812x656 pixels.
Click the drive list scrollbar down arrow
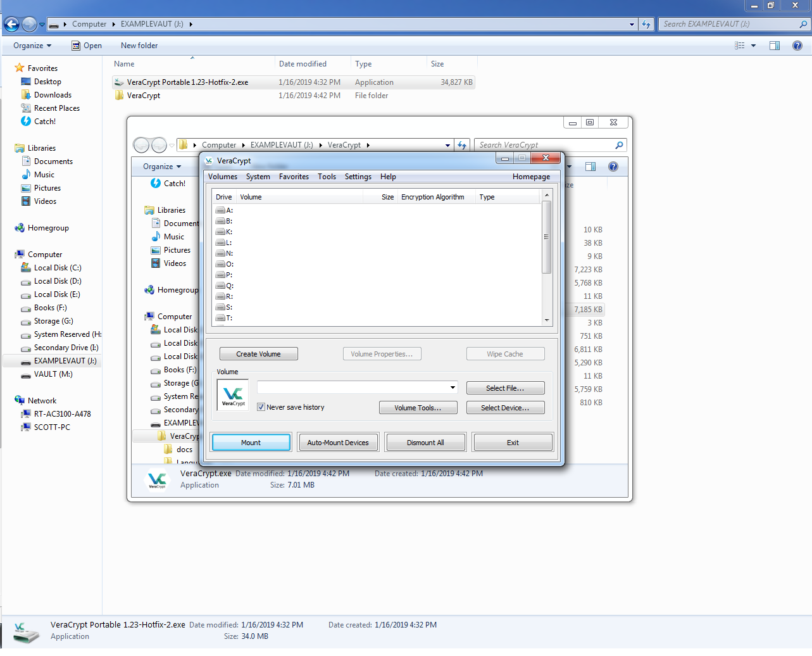547,320
